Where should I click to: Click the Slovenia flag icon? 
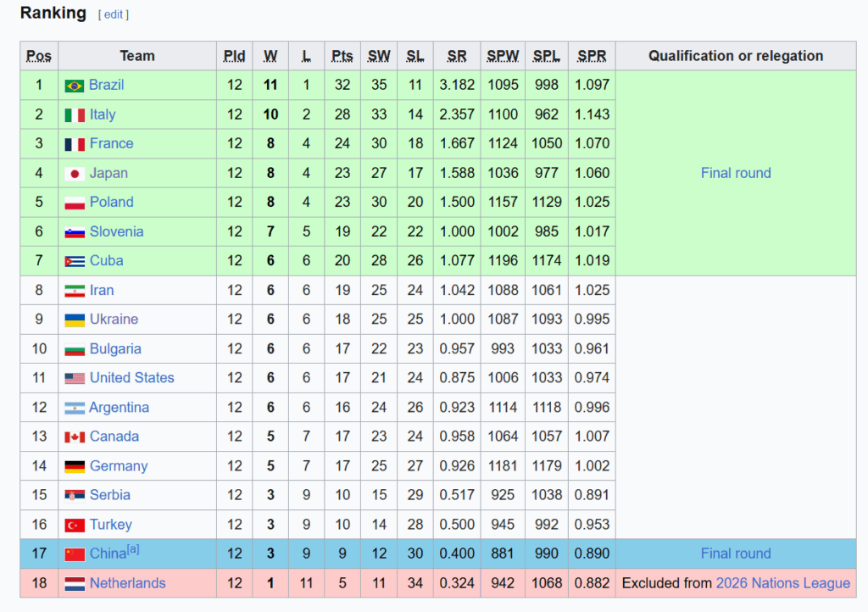[x=75, y=232]
